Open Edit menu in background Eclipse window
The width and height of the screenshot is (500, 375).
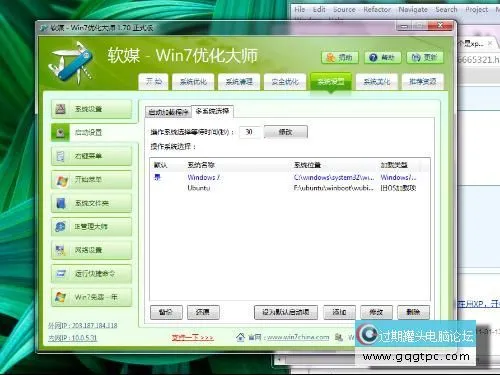coord(319,9)
